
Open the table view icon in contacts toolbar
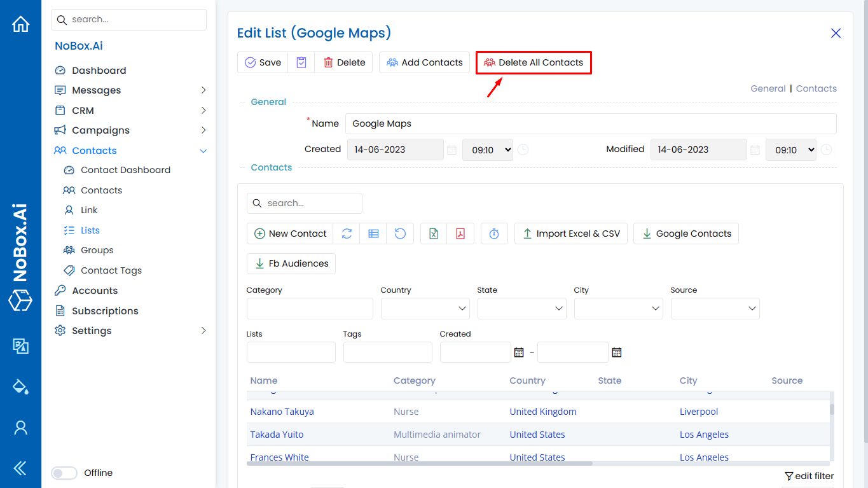(x=373, y=234)
